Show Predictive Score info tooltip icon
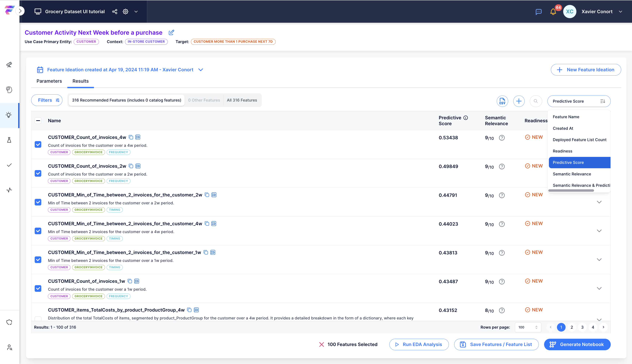Image resolution: width=632 pixels, height=364 pixels. [x=466, y=118]
